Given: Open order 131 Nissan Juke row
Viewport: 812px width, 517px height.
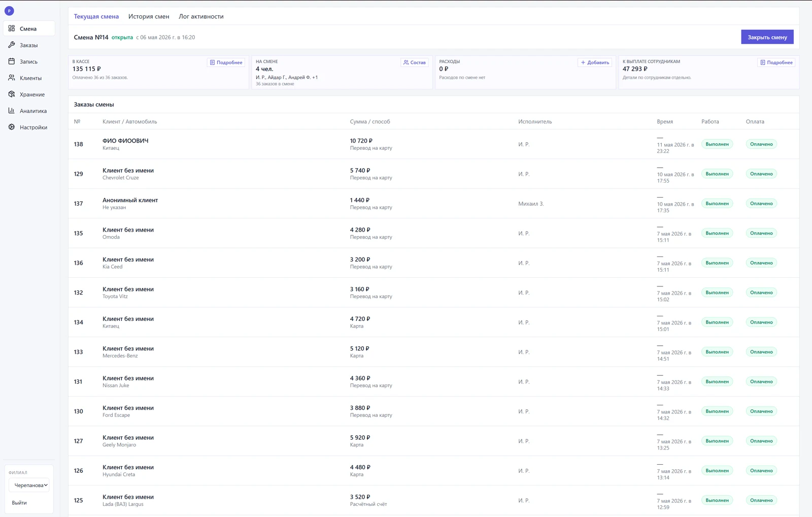Looking at the screenshot, I should coord(433,381).
